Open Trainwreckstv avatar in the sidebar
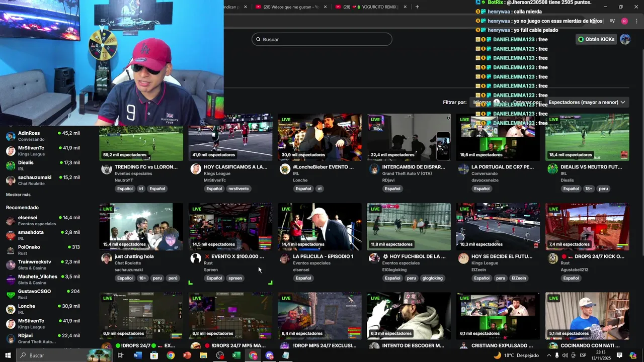The height and width of the screenshot is (362, 644). point(11,265)
